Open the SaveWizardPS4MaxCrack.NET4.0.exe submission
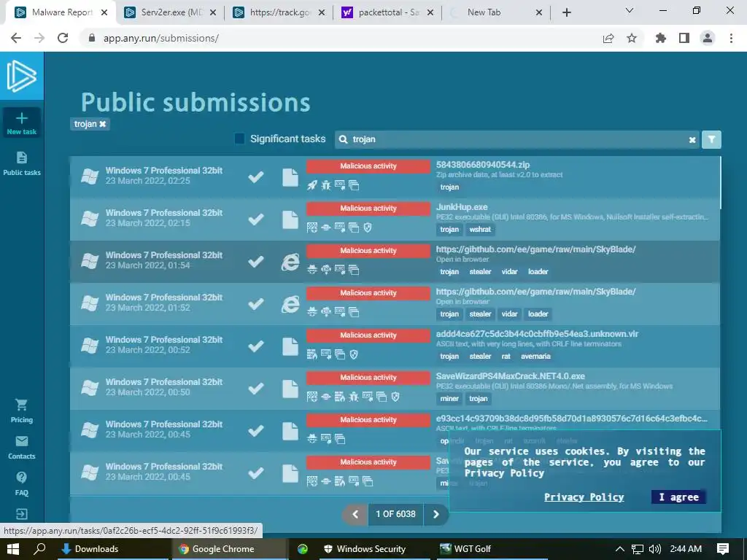 pos(510,376)
